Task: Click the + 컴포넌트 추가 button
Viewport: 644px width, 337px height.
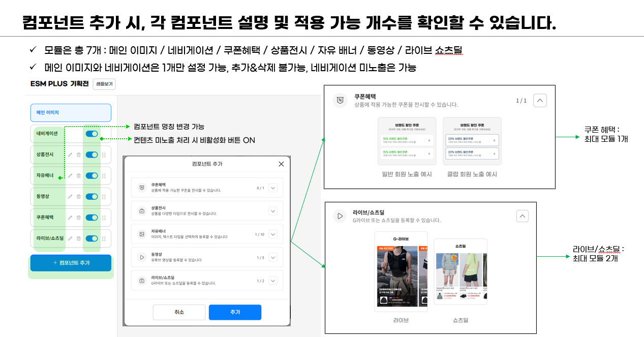Action: [71, 263]
